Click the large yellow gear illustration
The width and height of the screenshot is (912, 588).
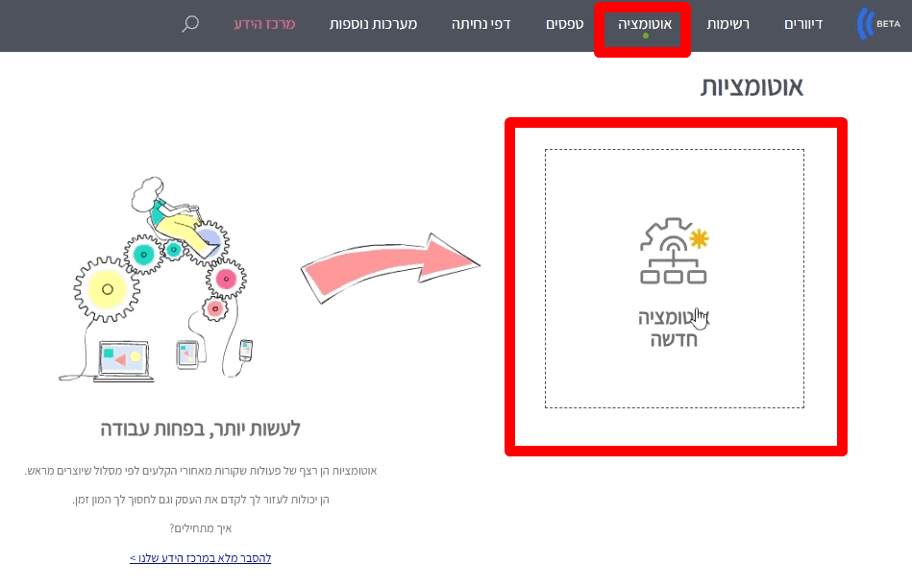[x=107, y=289]
